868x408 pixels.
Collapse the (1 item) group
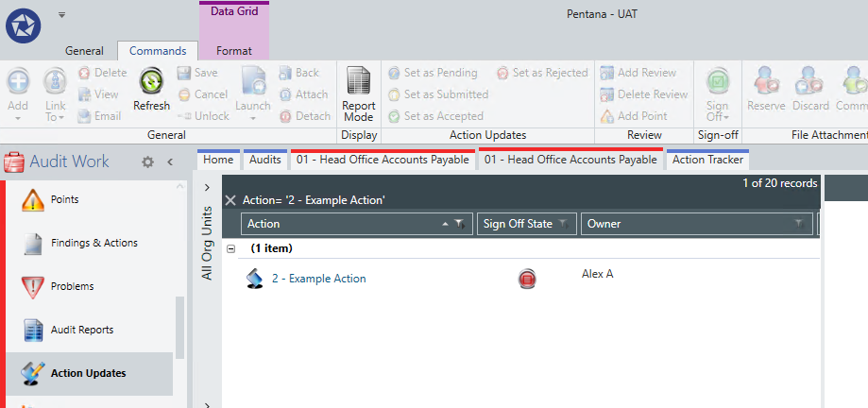click(230, 249)
